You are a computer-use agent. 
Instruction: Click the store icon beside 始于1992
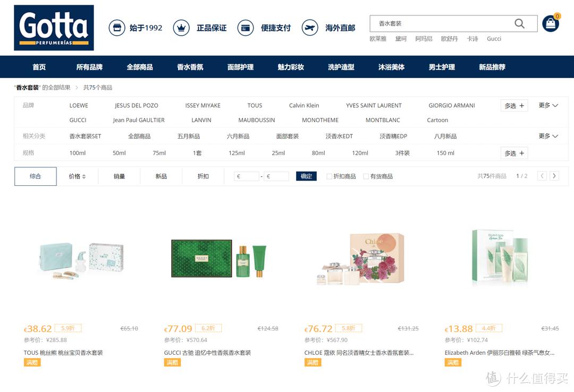pyautogui.click(x=117, y=28)
